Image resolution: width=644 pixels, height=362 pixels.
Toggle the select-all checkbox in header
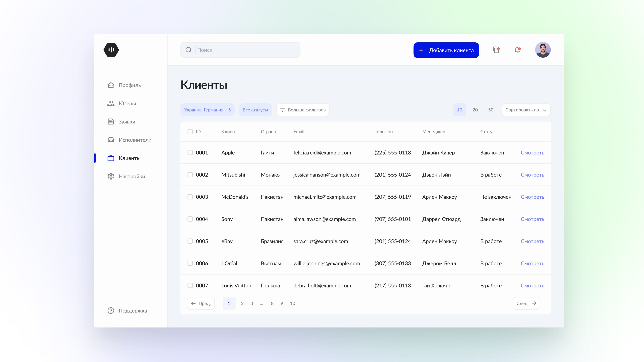pyautogui.click(x=190, y=132)
